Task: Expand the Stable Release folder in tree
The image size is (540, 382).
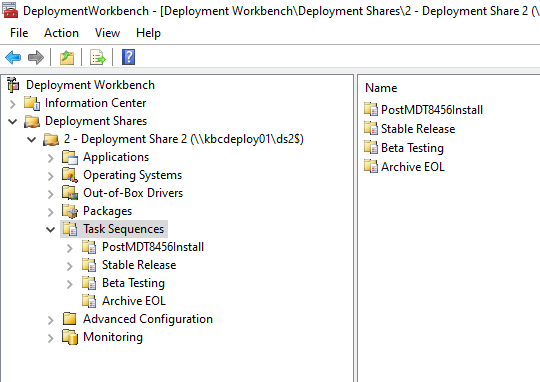Action: (x=70, y=266)
